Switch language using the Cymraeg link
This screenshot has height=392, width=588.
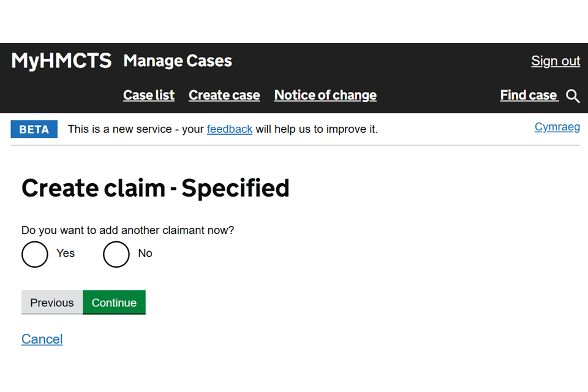click(x=557, y=127)
